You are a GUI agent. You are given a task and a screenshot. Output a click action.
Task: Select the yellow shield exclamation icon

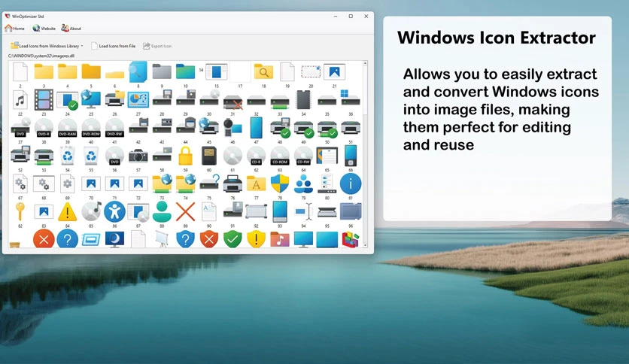(x=257, y=239)
